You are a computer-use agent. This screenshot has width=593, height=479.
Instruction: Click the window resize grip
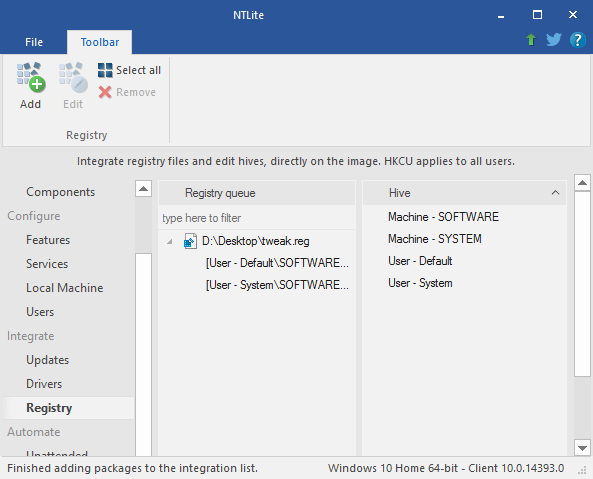coord(582,470)
